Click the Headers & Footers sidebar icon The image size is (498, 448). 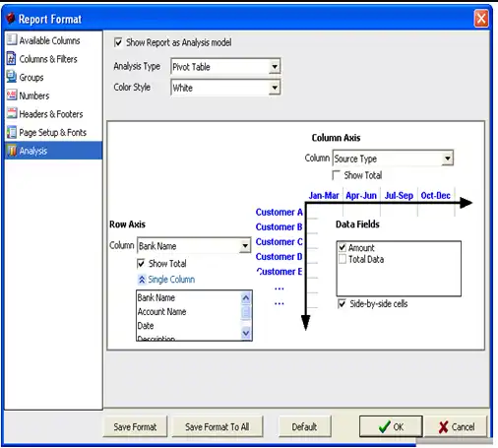(x=11, y=113)
